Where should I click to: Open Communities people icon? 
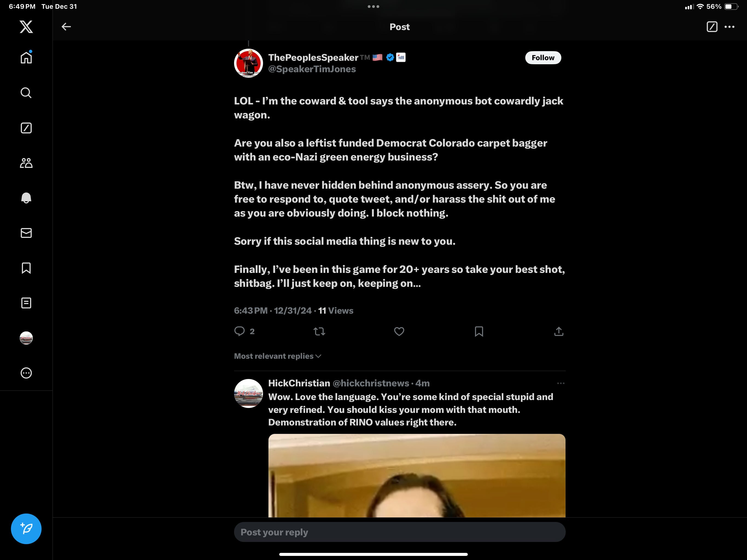click(26, 163)
